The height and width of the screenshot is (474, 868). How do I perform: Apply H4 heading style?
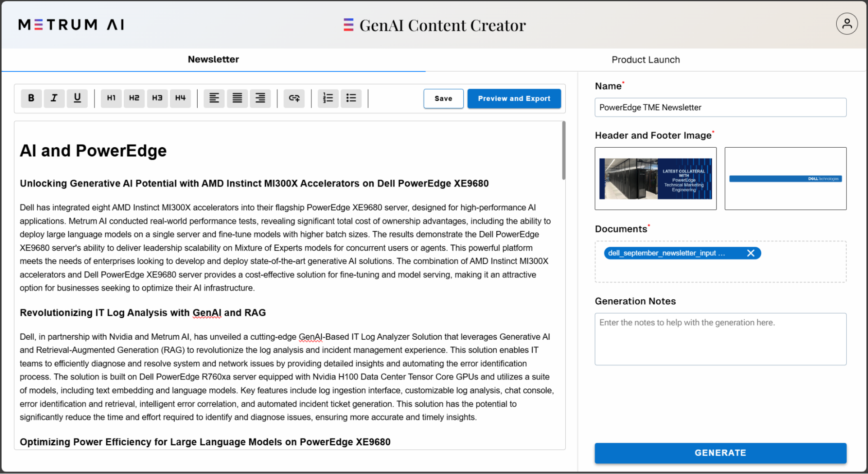(x=180, y=98)
